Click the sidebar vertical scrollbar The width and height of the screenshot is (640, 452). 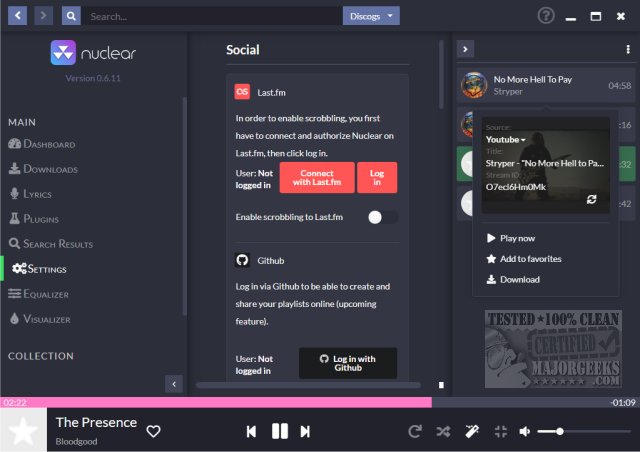[184, 206]
